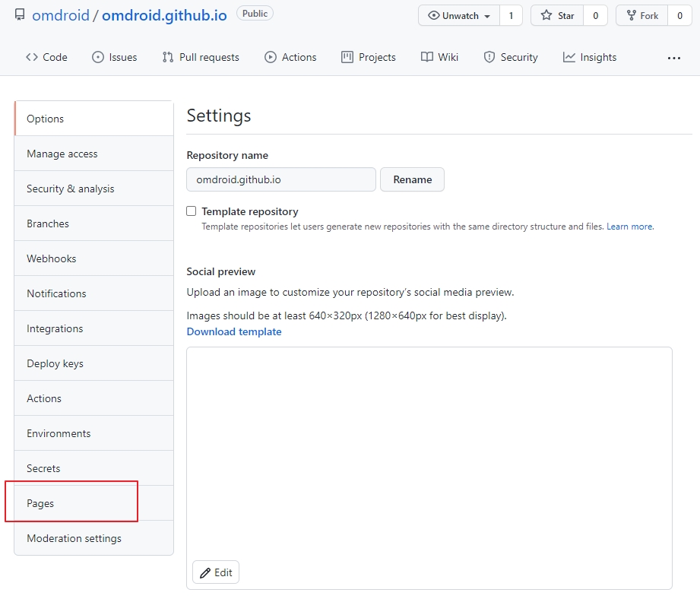Open Actions in settings sidebar
The image size is (700, 599).
coord(93,398)
